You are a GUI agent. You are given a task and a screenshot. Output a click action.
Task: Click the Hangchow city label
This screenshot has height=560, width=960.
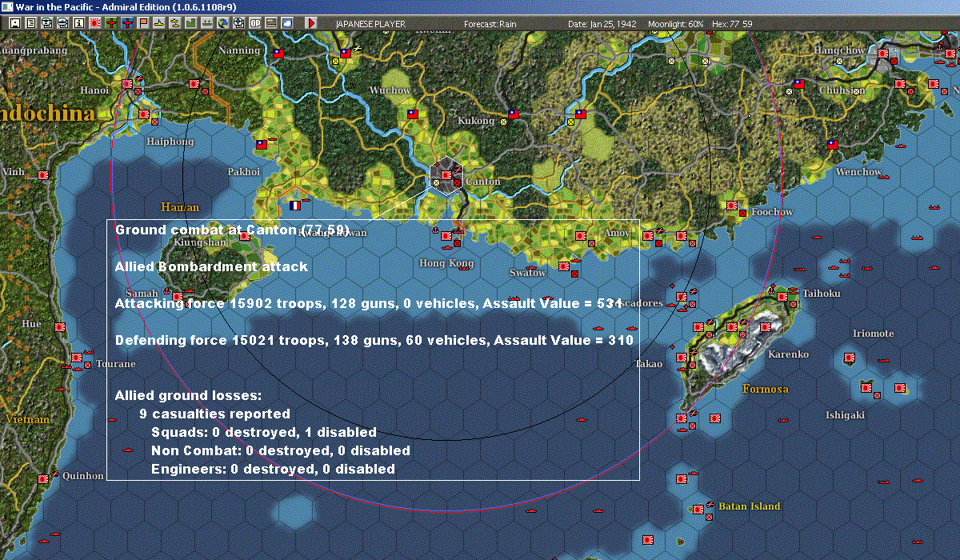point(839,50)
